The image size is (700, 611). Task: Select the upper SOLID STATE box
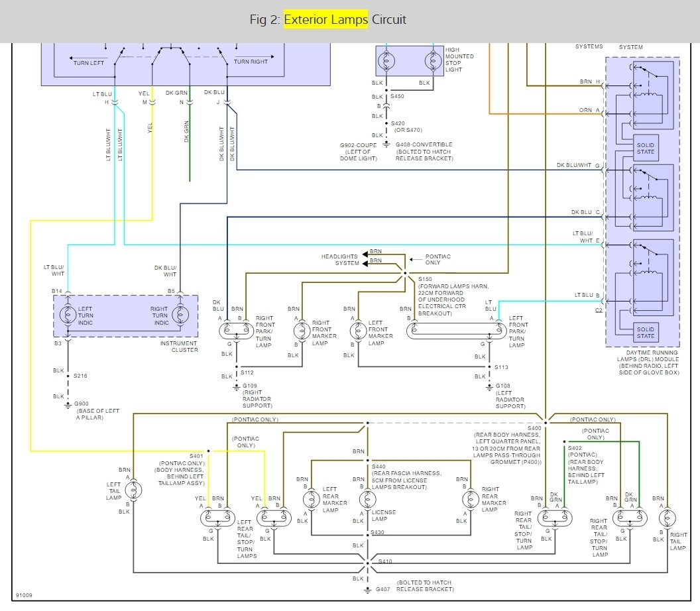click(645, 148)
